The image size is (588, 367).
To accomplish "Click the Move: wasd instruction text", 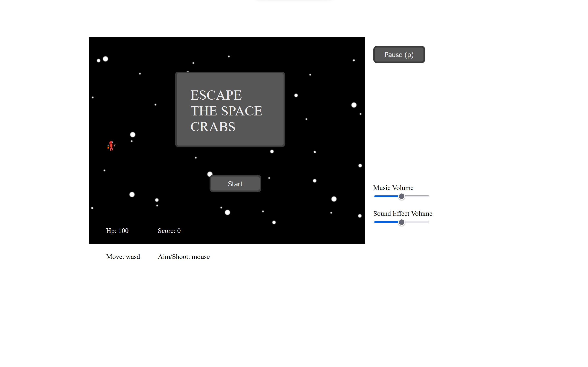I will coord(123,257).
